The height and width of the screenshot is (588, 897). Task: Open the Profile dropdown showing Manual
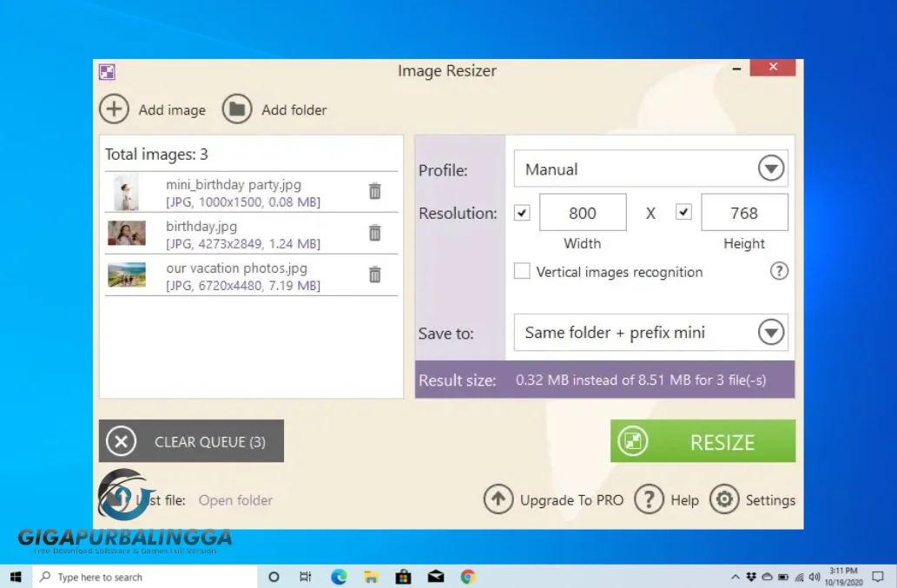[x=769, y=168]
